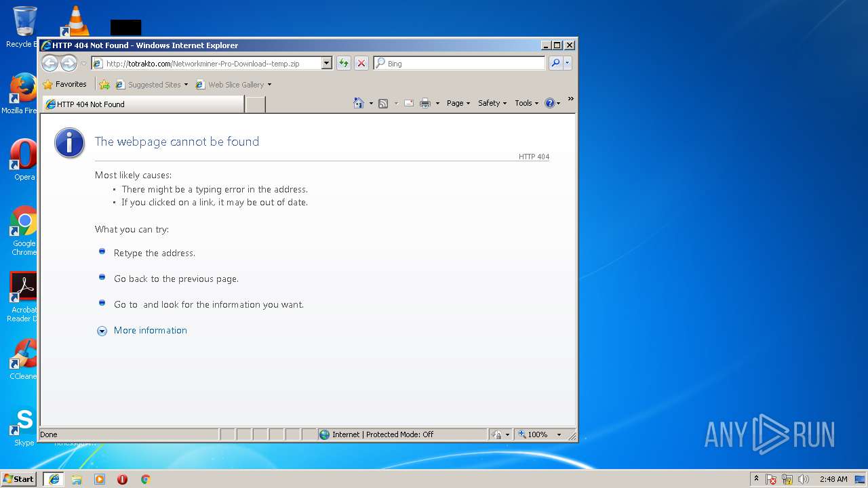Image resolution: width=868 pixels, height=488 pixels.
Task: Click 'The webpage cannot be found' heading
Action: (177, 142)
